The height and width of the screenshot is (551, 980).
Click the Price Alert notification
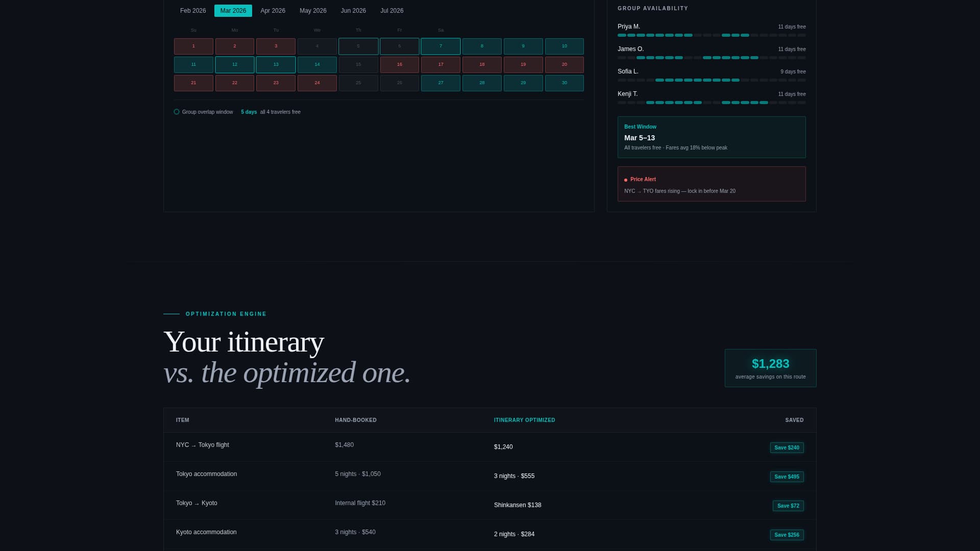coord(712,184)
